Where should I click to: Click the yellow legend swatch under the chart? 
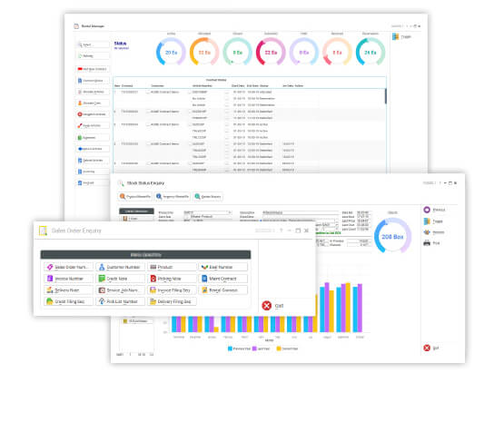pos(279,348)
